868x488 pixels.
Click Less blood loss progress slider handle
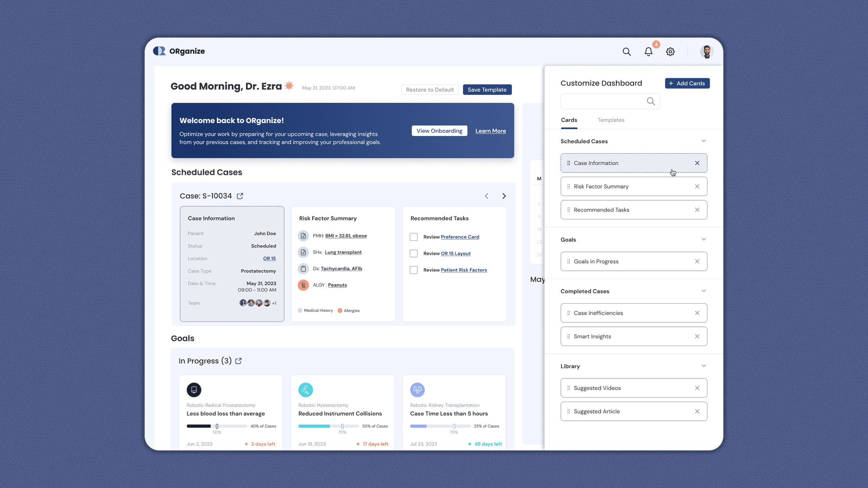pos(217,426)
